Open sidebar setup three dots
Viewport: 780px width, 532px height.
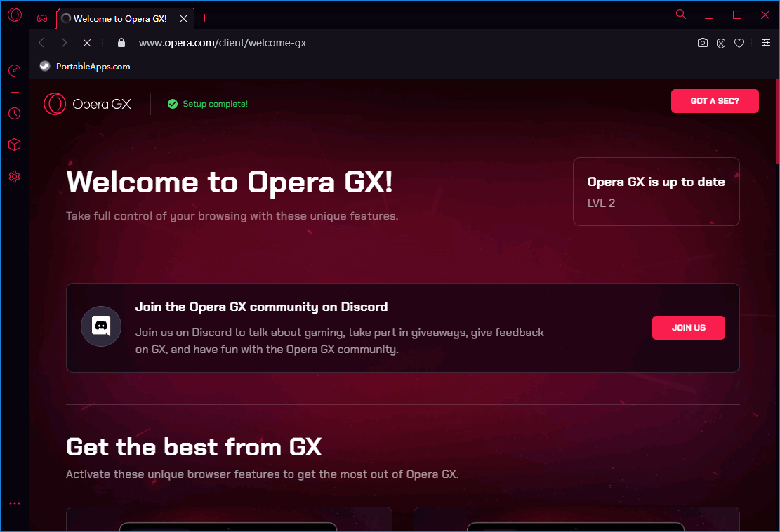click(15, 503)
